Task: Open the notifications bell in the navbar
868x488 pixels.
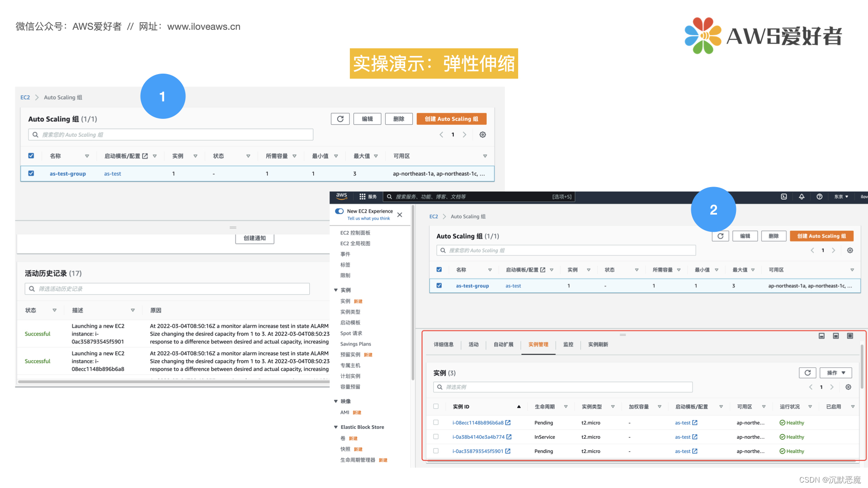Action: tap(802, 197)
